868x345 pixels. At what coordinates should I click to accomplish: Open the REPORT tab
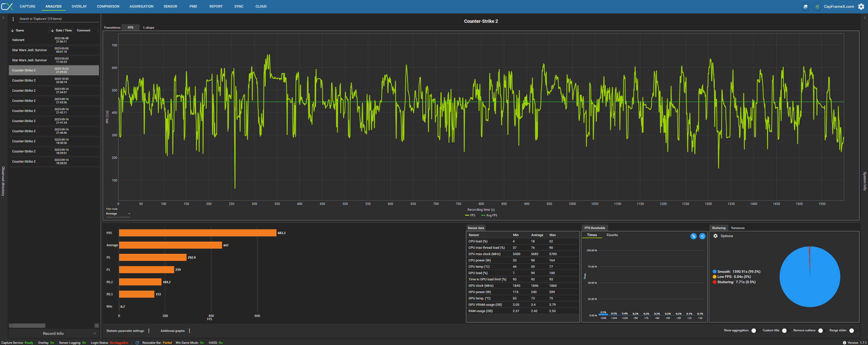pos(216,6)
